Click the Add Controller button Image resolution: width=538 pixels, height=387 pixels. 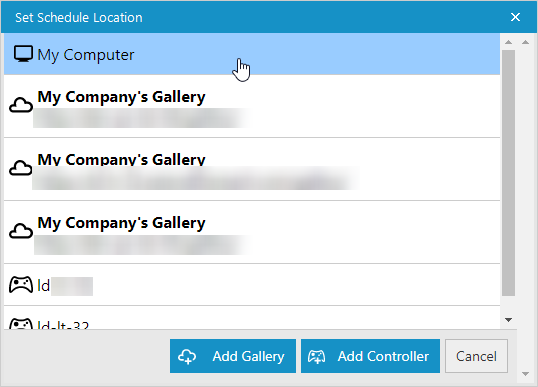pyautogui.click(x=370, y=356)
